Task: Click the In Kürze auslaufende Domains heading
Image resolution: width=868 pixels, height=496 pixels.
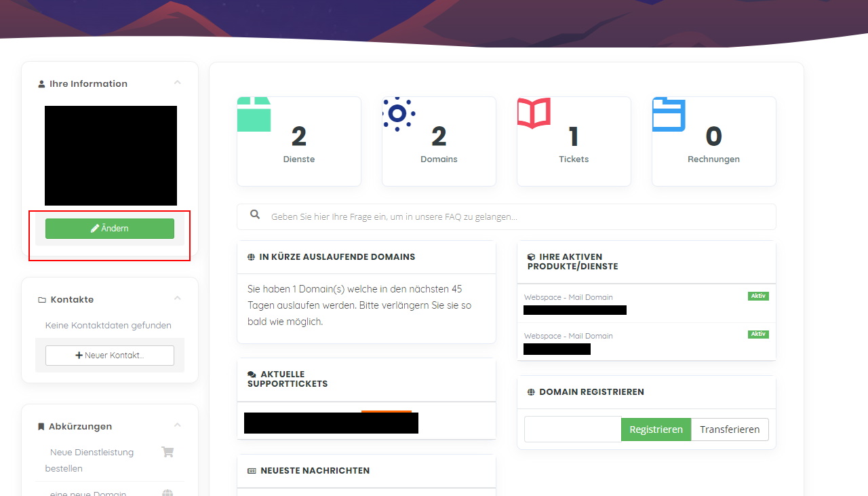Action: (x=337, y=257)
